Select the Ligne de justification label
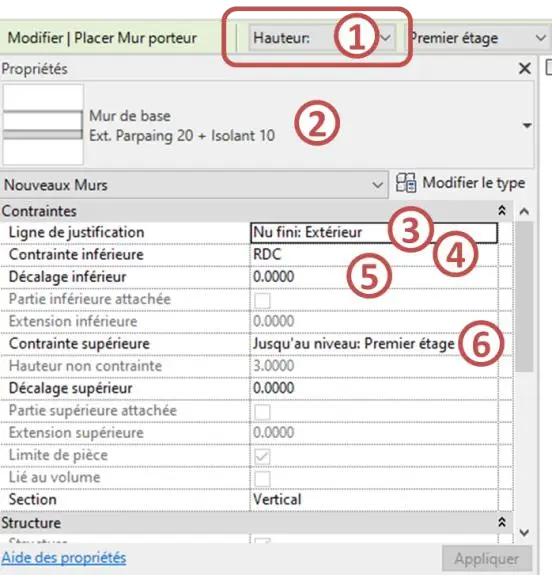The width and height of the screenshot is (552, 575). (76, 232)
